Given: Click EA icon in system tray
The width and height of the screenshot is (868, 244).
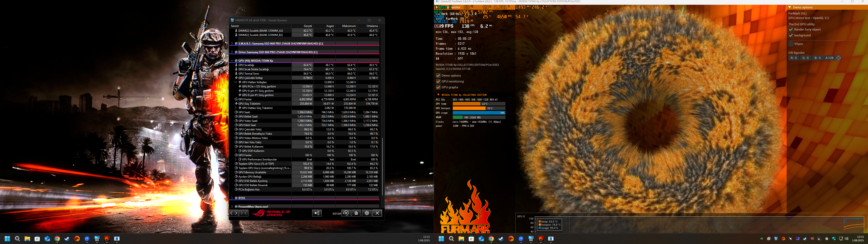Looking at the screenshot, I should point(783,239).
